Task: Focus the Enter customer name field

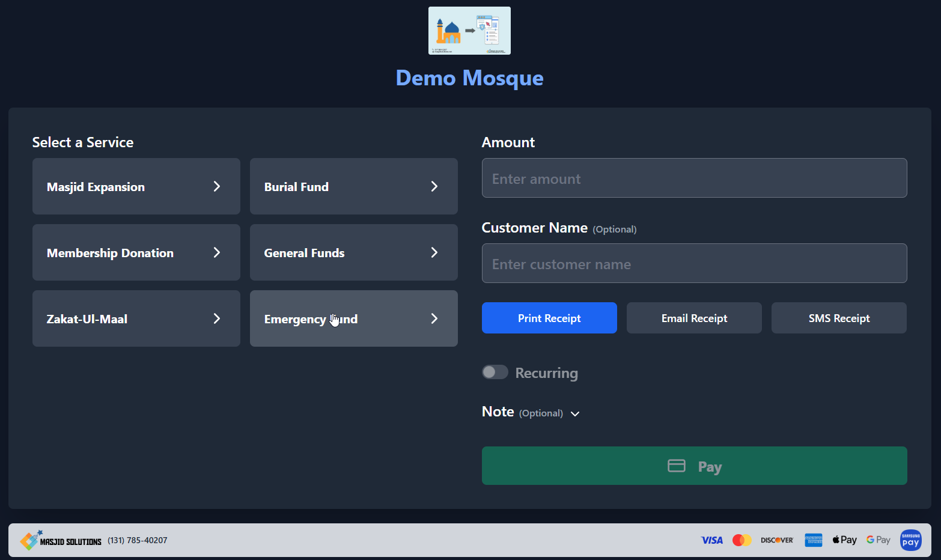Action: (x=695, y=263)
